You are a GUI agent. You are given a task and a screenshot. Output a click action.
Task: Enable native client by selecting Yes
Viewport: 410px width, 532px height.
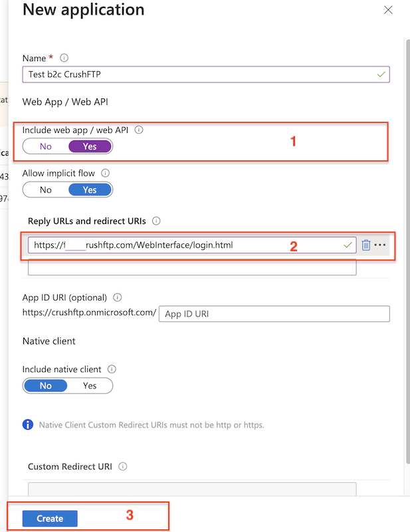[90, 386]
